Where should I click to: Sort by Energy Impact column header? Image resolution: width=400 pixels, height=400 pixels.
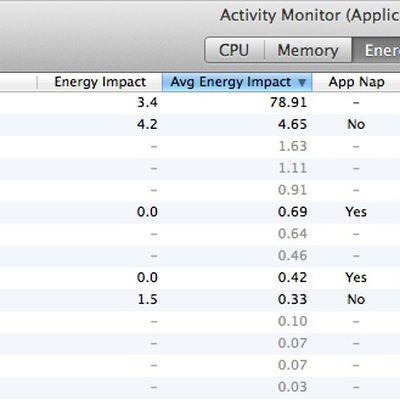[100, 82]
